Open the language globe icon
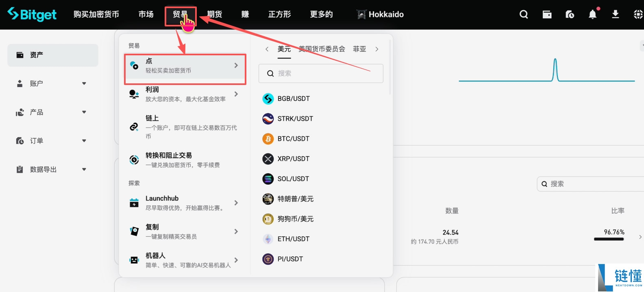644x292 pixels. [638, 14]
